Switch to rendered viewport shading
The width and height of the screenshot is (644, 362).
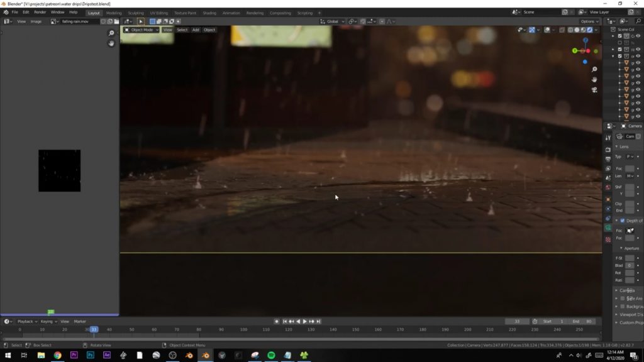(590, 30)
